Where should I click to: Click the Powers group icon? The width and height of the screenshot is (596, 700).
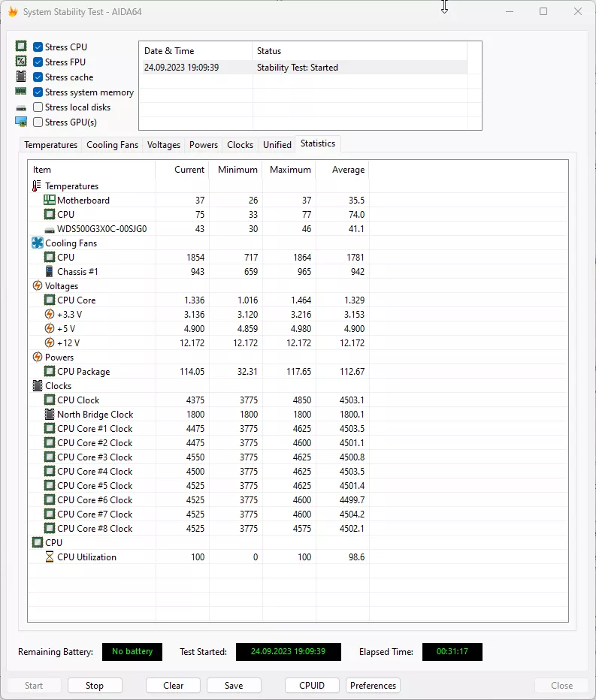point(38,358)
